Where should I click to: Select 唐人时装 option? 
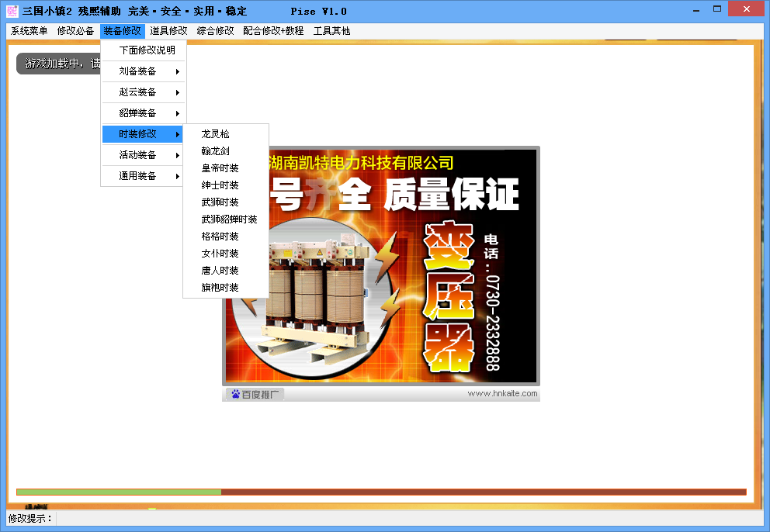[226, 271]
